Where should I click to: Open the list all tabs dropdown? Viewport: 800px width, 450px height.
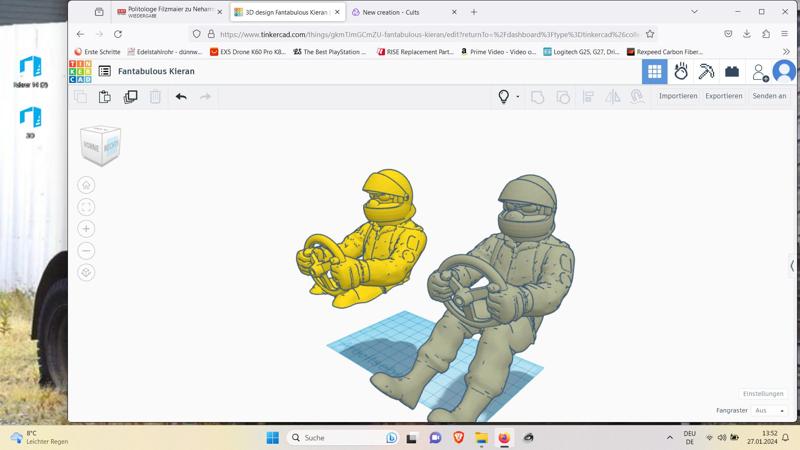pos(694,12)
